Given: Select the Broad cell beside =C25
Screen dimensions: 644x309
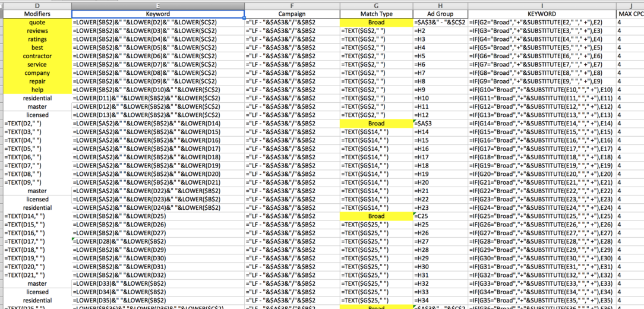Looking at the screenshot, I should 376,216.
